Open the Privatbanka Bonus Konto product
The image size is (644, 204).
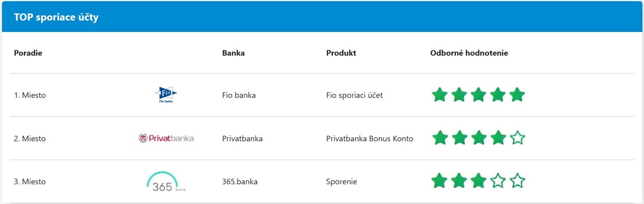click(370, 138)
